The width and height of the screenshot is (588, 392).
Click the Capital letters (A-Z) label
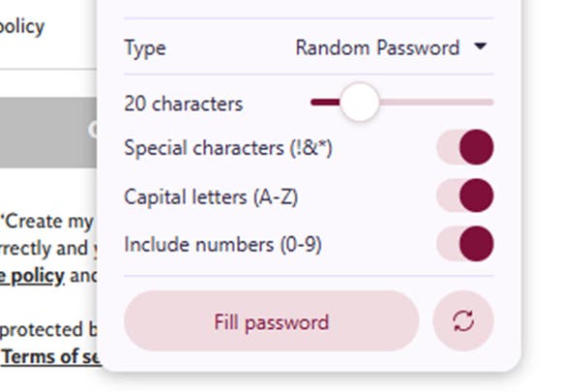211,197
